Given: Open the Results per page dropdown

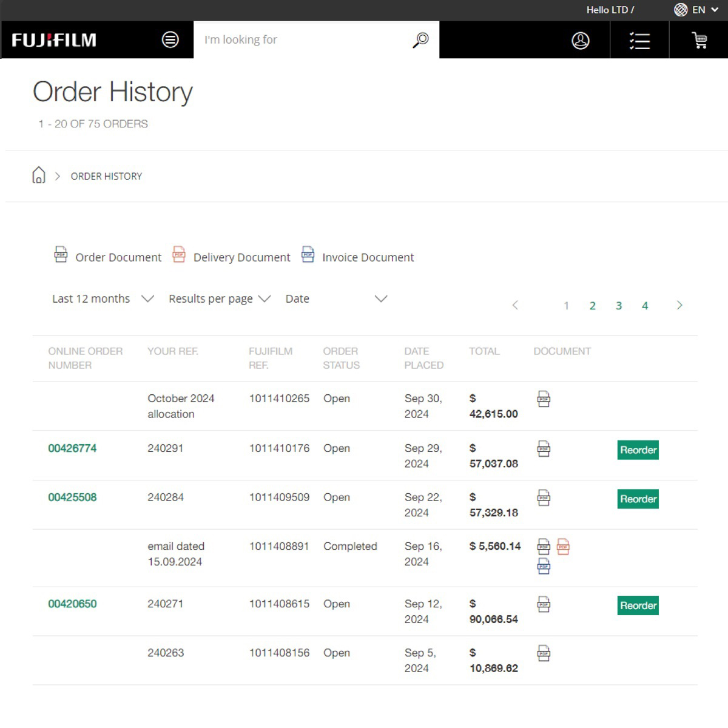Looking at the screenshot, I should 218,298.
